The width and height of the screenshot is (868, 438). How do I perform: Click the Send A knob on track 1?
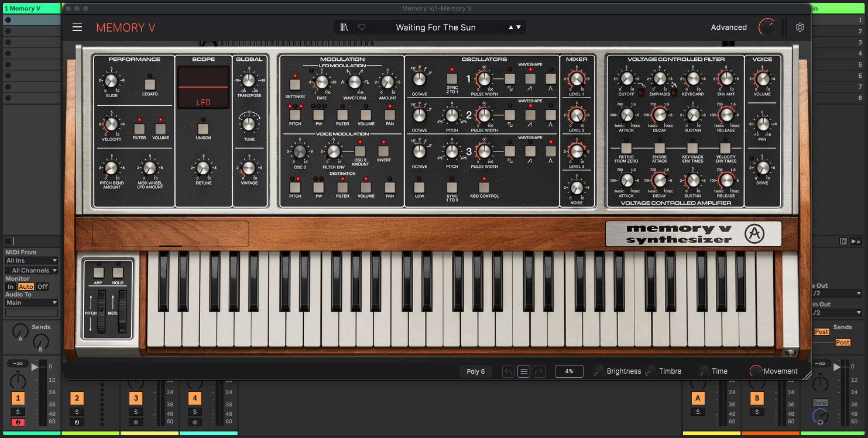20,331
